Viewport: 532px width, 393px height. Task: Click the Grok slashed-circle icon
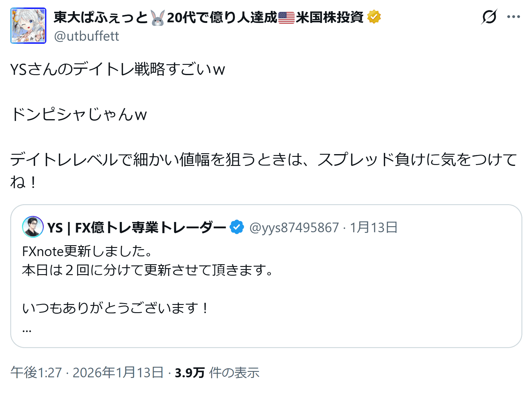[489, 17]
